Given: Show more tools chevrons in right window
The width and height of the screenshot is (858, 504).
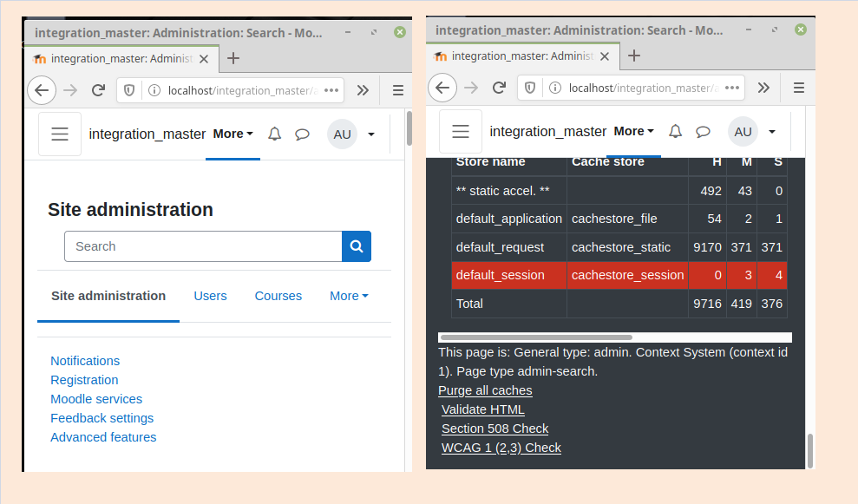Looking at the screenshot, I should tap(763, 88).
